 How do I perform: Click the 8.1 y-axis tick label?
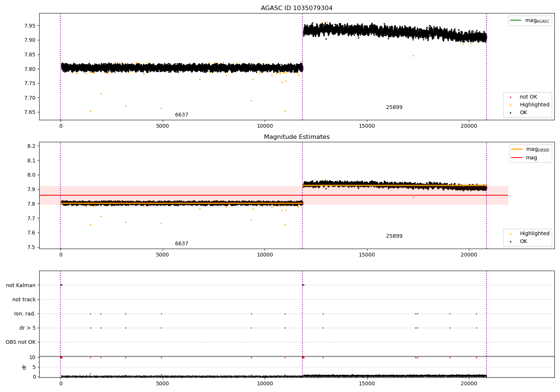(x=31, y=161)
